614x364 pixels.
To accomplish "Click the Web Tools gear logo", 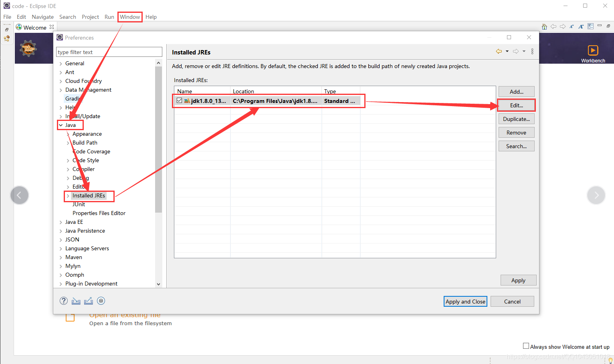I will [28, 48].
